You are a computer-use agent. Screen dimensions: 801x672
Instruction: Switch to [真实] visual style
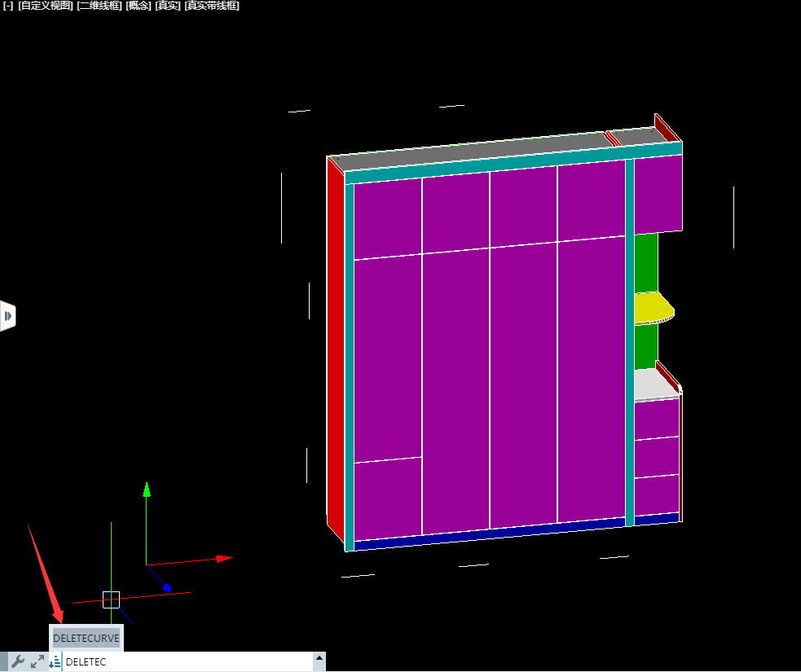click(168, 6)
